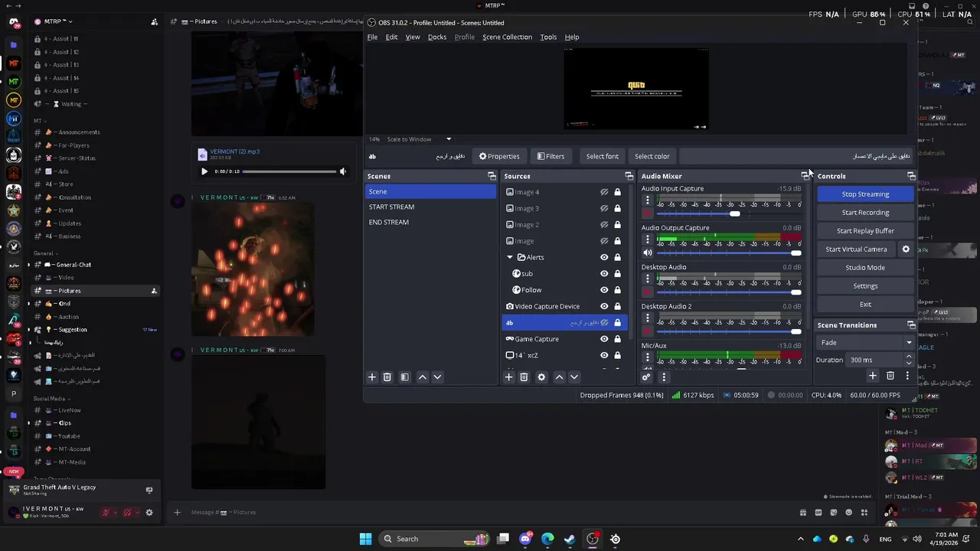The height and width of the screenshot is (551, 980).
Task: Move source down in Sources dock
Action: point(573,377)
